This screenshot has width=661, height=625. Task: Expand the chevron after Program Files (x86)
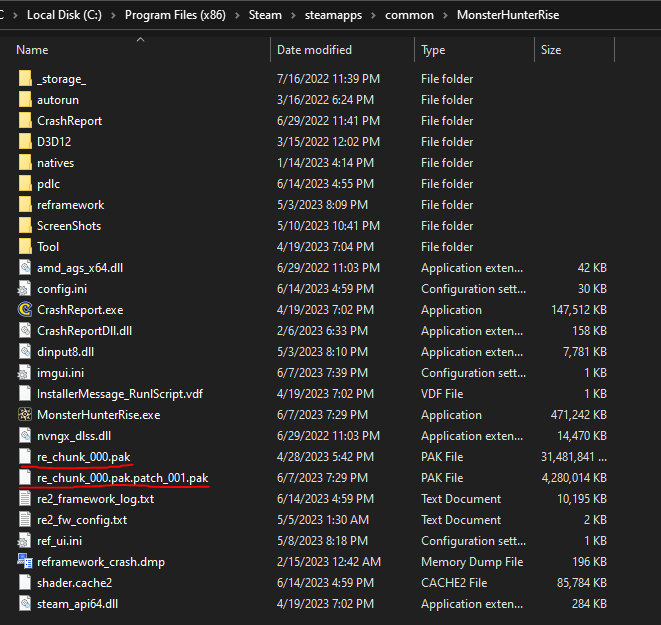237,15
